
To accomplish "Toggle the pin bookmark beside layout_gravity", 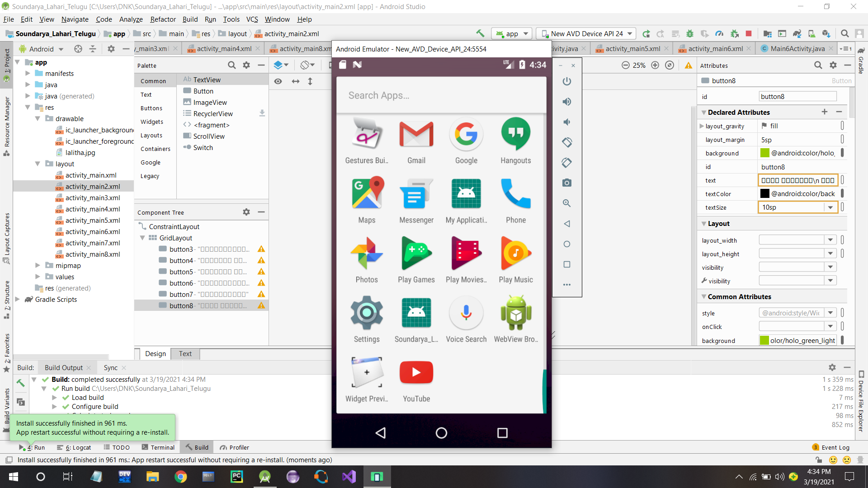I will coord(843,126).
